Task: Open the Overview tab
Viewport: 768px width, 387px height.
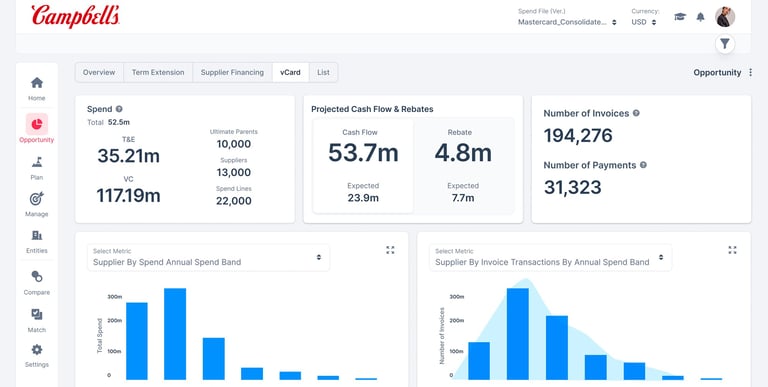Action: pos(99,73)
